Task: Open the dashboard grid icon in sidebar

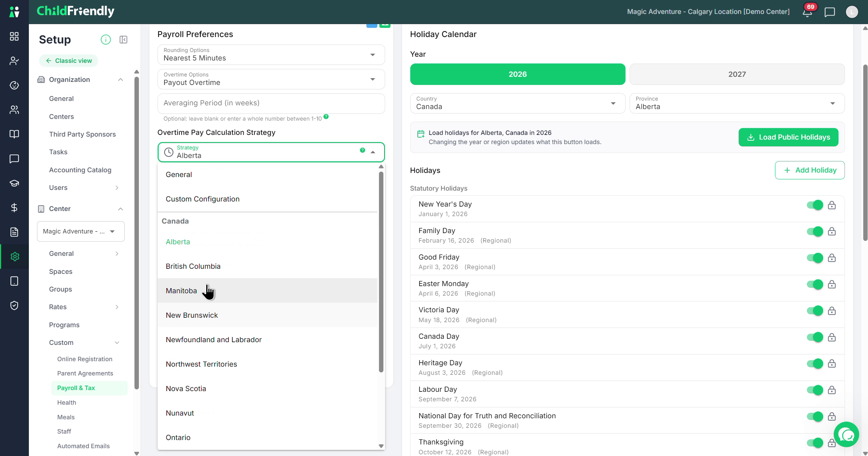Action: click(14, 36)
